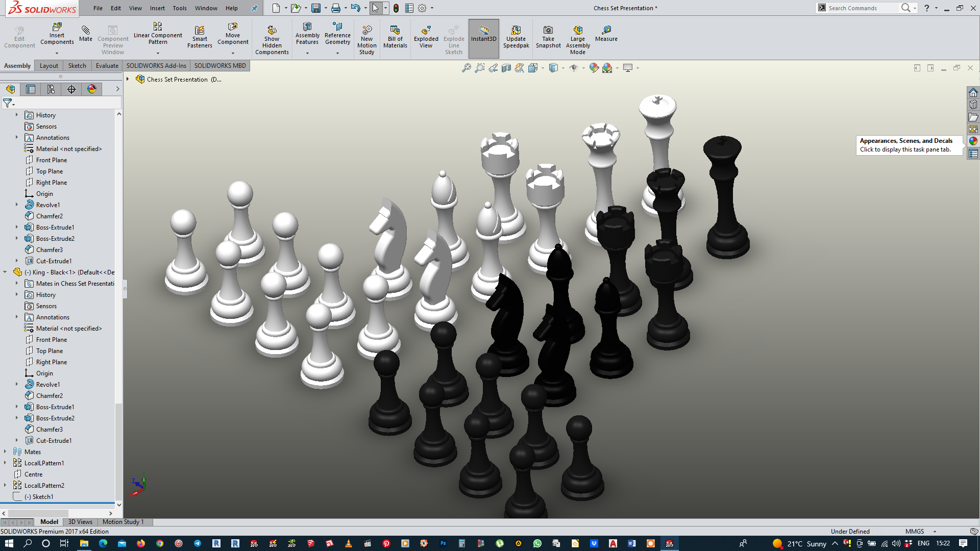Select Top Plane in feature tree
Screen dimensions: 980x551
50,171
